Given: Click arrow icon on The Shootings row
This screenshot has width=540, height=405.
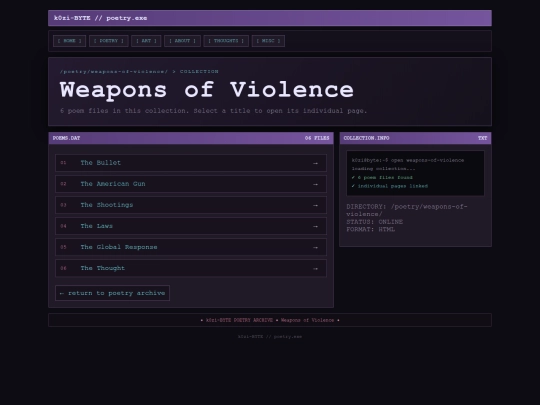Looking at the screenshot, I should (x=315, y=205).
